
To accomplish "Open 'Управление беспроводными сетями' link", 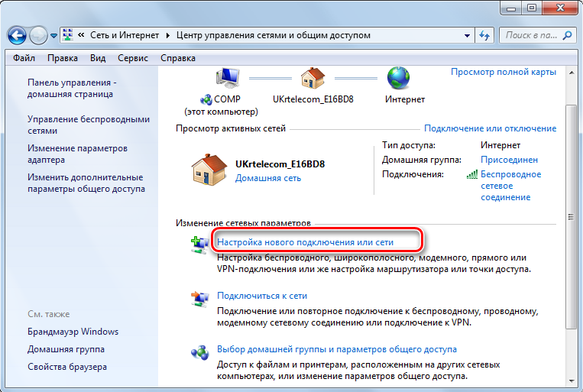I will pos(89,125).
